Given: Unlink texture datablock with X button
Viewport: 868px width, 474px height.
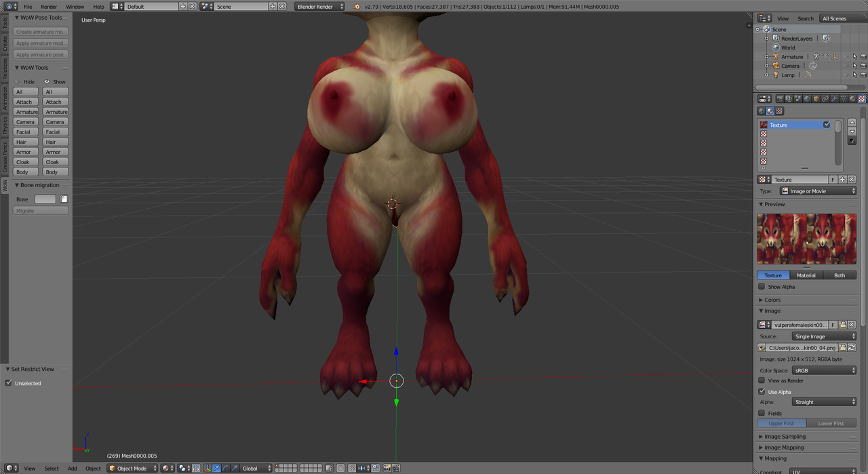Looking at the screenshot, I should click(x=852, y=180).
